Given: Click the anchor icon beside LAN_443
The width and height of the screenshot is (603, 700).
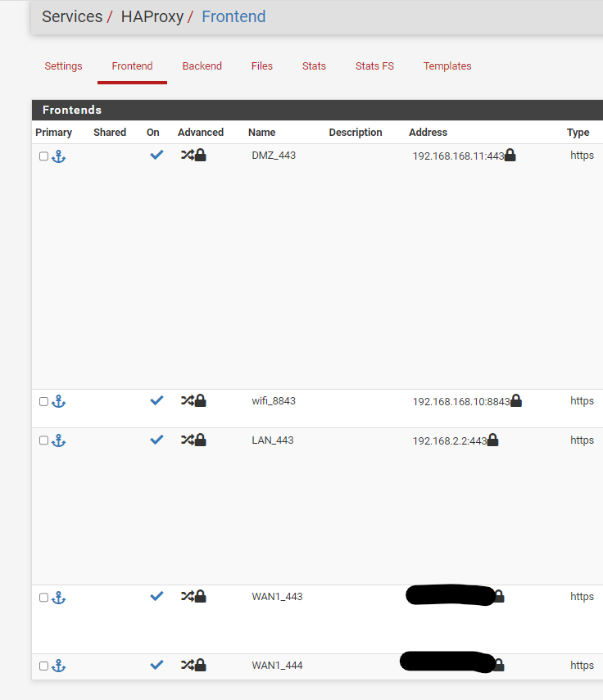Looking at the screenshot, I should 58,440.
